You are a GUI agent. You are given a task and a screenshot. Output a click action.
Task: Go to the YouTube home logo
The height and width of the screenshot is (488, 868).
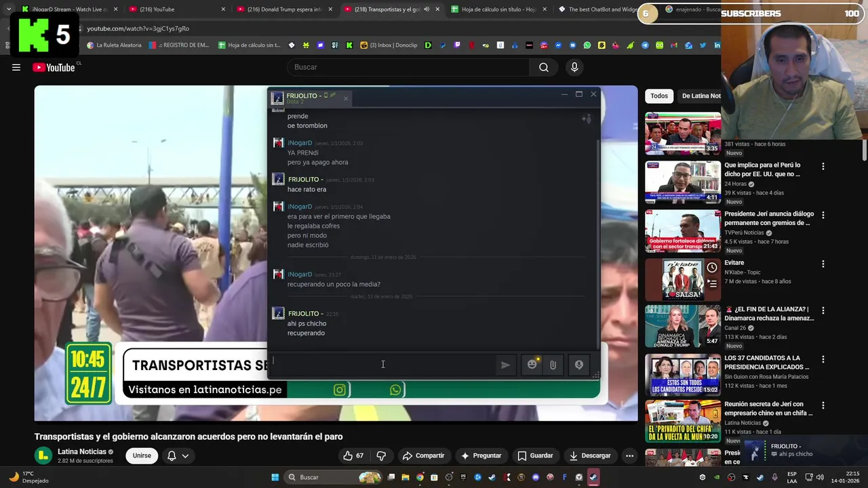pyautogui.click(x=54, y=67)
